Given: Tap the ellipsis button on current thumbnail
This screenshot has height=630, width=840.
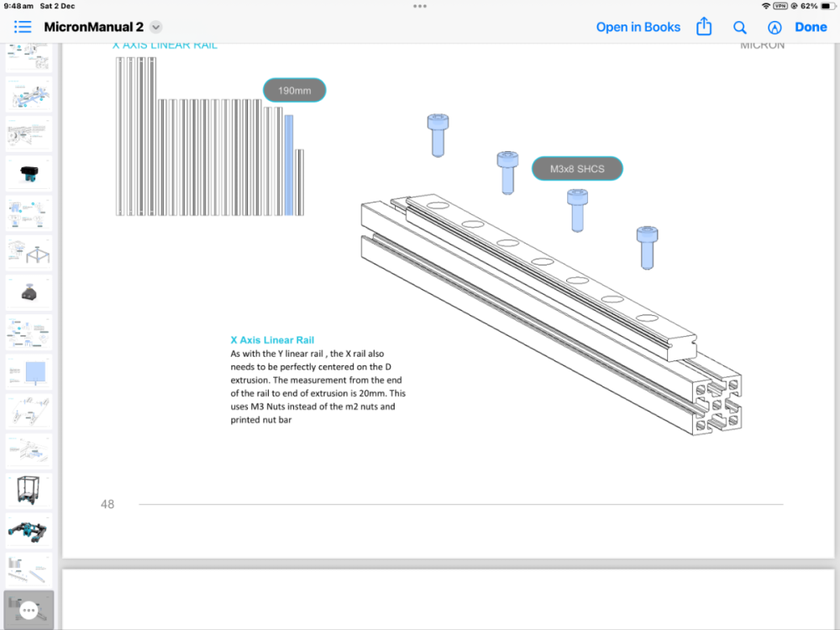Looking at the screenshot, I should pos(29,610).
